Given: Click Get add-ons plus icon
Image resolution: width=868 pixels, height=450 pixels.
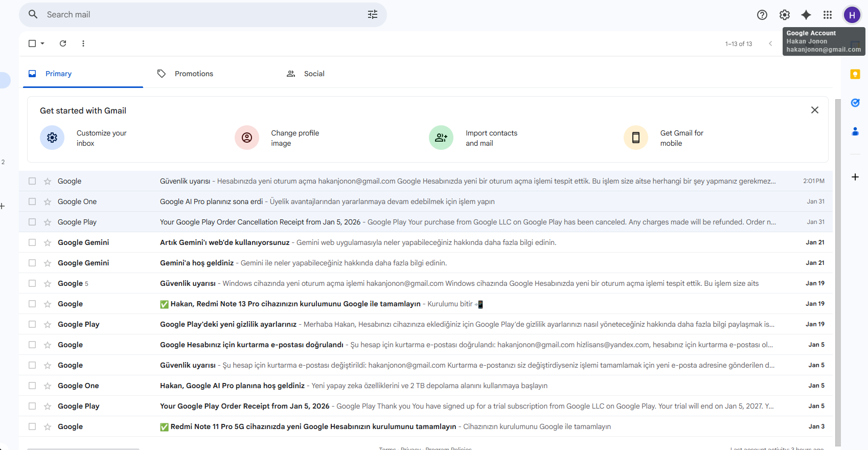Looking at the screenshot, I should [x=855, y=177].
